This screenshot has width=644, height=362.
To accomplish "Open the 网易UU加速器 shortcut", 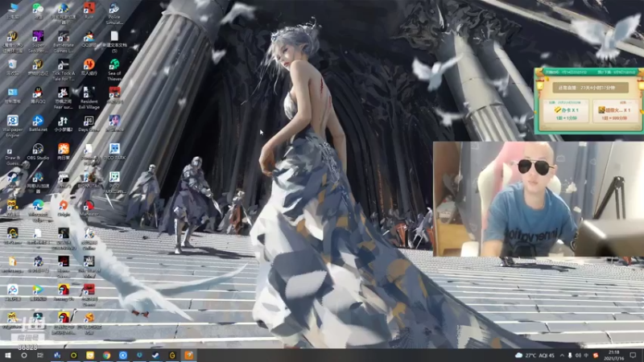I will click(38, 183).
